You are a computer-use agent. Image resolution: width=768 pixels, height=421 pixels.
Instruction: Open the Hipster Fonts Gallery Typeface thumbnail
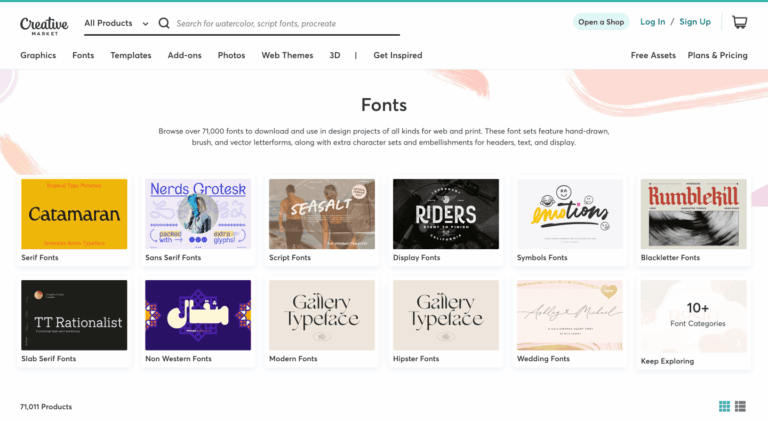click(446, 315)
